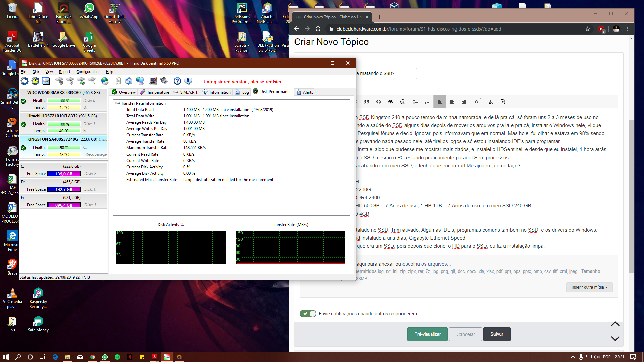
Task: Click remove formatting icon in editor
Action: 491,102
